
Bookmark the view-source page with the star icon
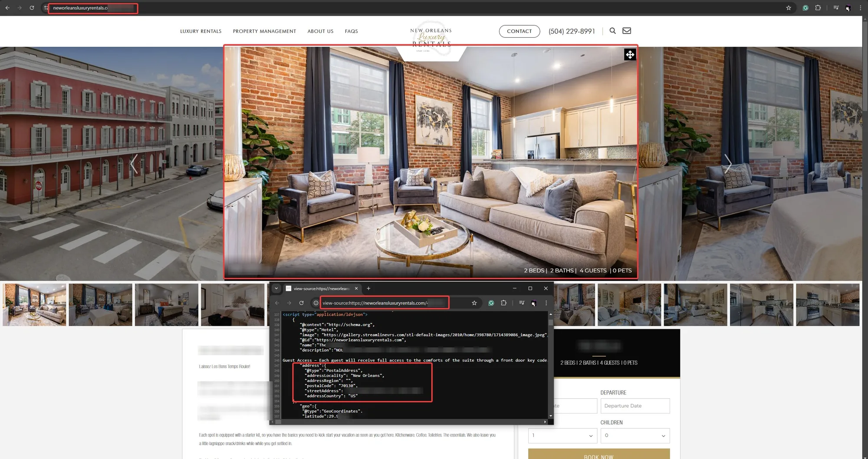pos(474,303)
